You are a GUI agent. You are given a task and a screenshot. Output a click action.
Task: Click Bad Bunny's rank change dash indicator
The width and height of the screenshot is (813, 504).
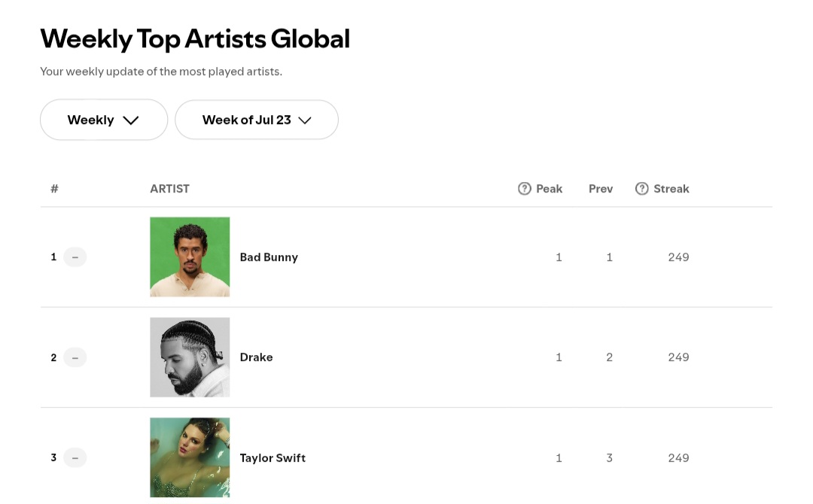(x=75, y=257)
